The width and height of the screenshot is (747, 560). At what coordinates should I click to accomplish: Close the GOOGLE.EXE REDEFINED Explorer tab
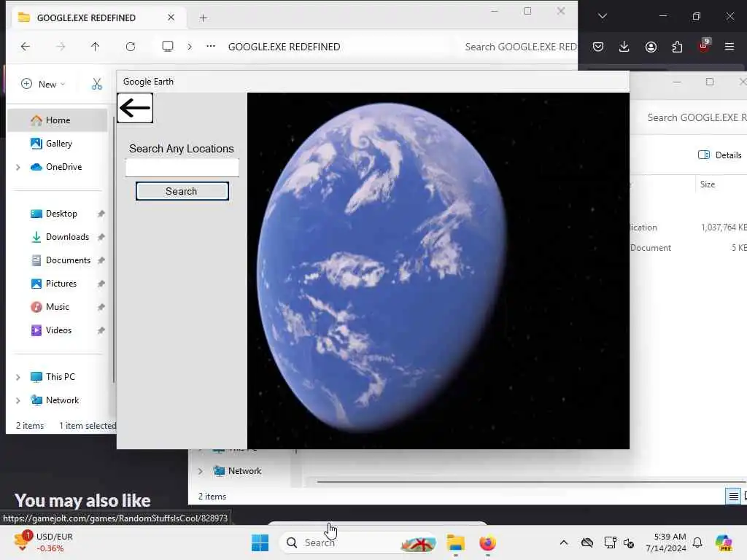coord(171,17)
